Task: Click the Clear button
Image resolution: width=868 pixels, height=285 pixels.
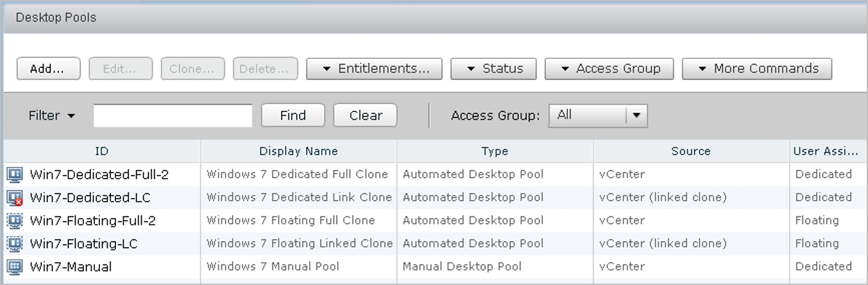Action: pyautogui.click(x=365, y=116)
